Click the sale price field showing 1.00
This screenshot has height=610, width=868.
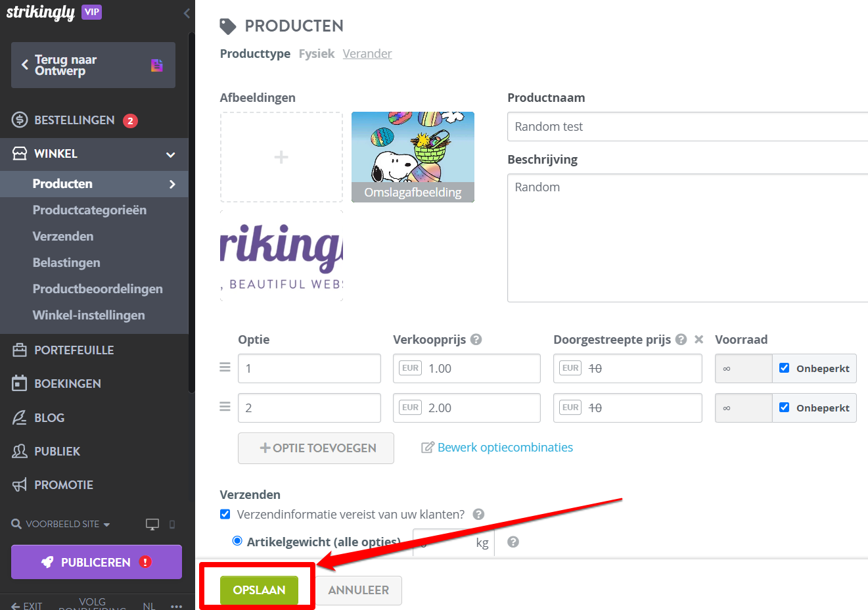(x=467, y=369)
